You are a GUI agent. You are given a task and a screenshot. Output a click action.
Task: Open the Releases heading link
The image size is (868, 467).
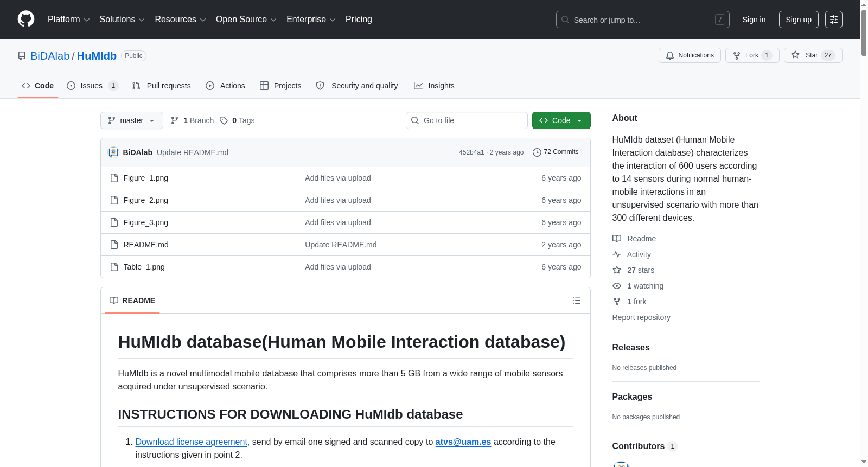pyautogui.click(x=631, y=348)
